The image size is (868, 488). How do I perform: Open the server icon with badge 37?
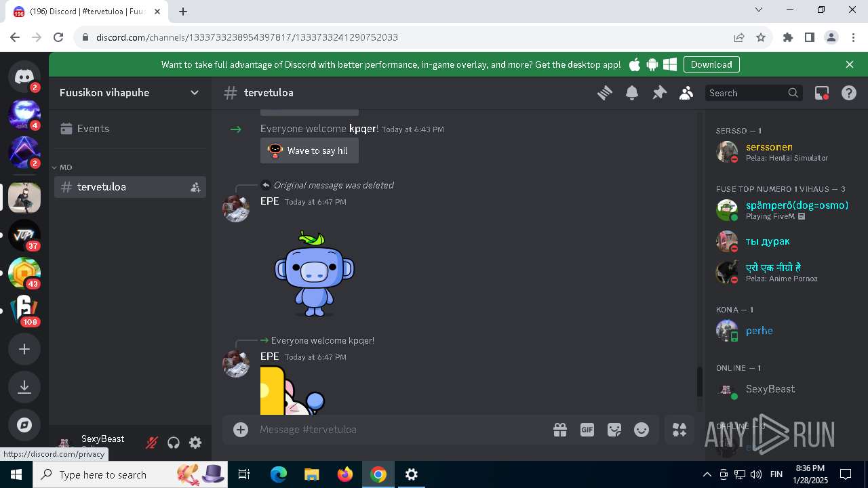point(24,235)
